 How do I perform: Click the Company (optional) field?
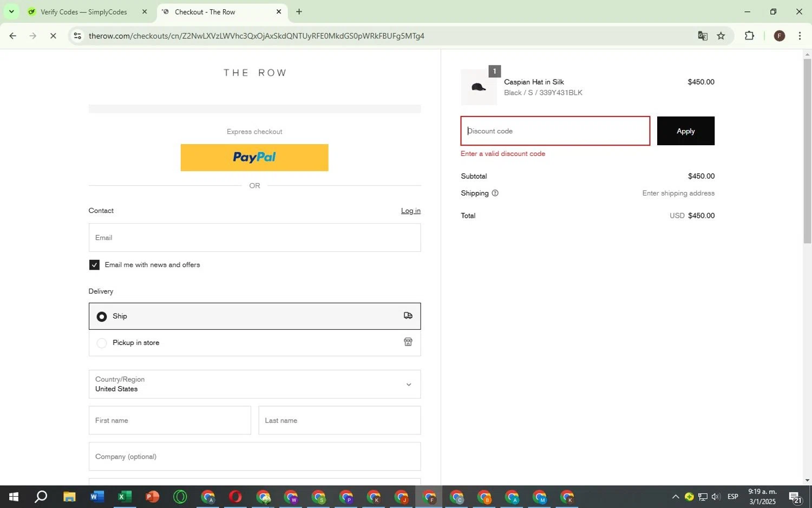254,457
